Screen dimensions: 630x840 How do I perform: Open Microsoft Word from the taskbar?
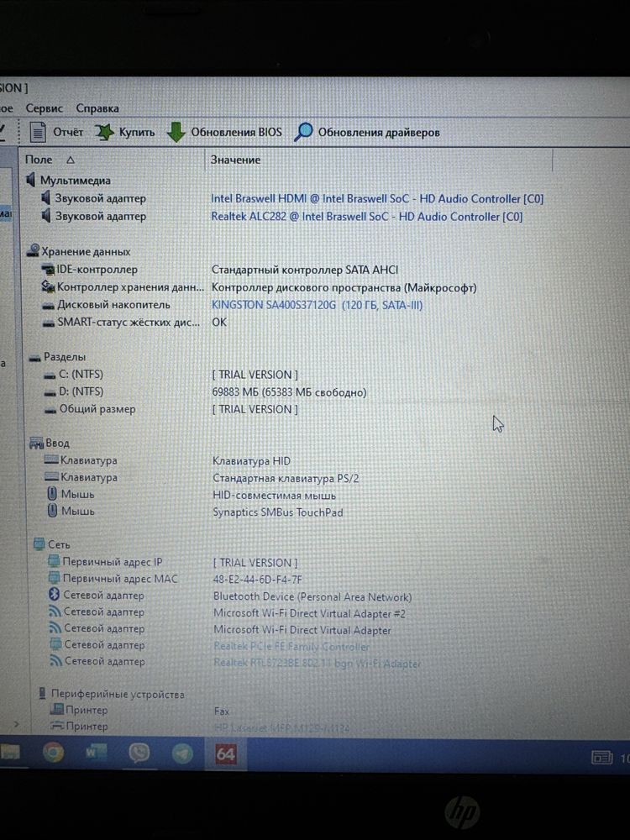[97, 753]
